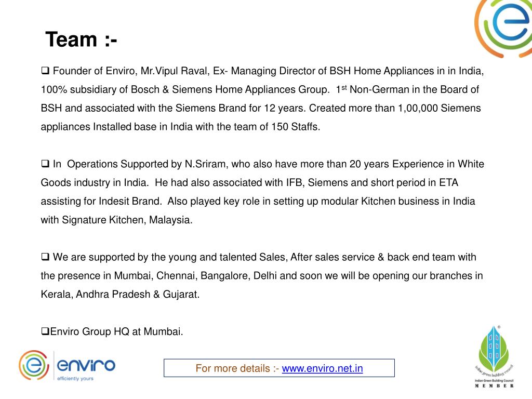532x399 pixels.
Task: Click the square bullet before "We are supported"
Action: [x=45, y=257]
